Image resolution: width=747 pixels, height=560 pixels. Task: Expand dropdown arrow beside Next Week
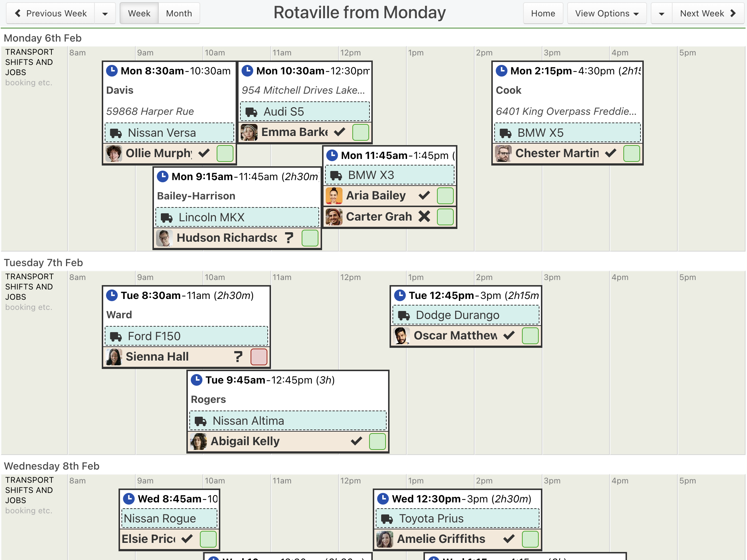(662, 13)
